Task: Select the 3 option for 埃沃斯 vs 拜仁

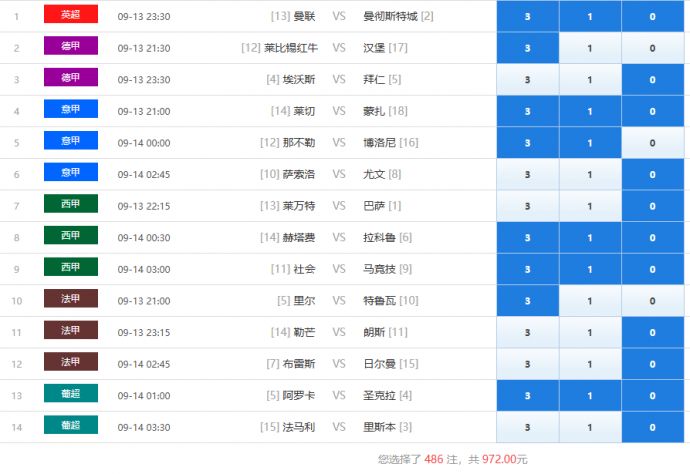Action: pos(528,80)
